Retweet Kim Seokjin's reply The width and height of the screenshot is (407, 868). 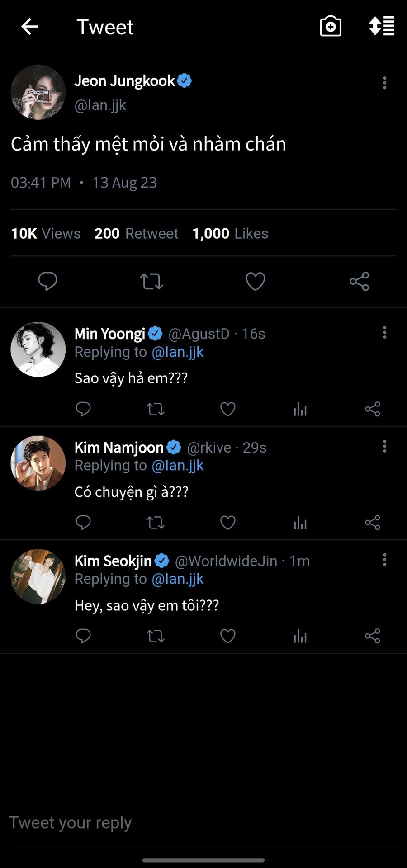point(156,636)
